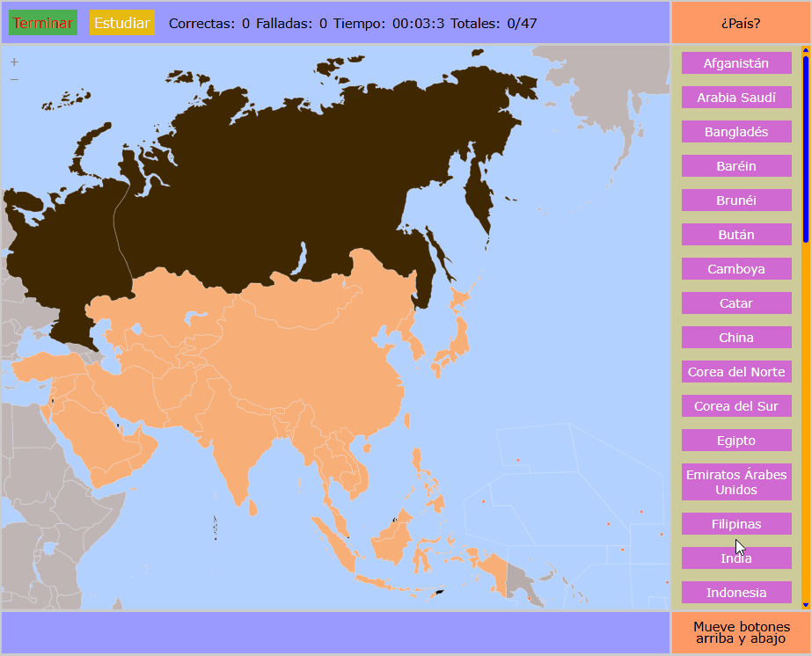Choose Filipinas in the country list
Image resolution: width=812 pixels, height=656 pixels.
click(736, 524)
